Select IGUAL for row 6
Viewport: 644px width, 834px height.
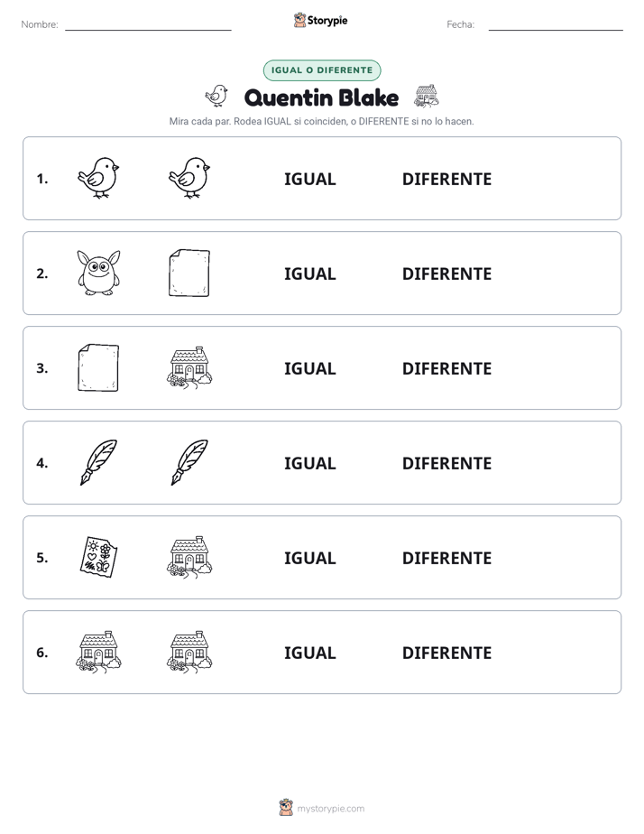[x=309, y=652]
